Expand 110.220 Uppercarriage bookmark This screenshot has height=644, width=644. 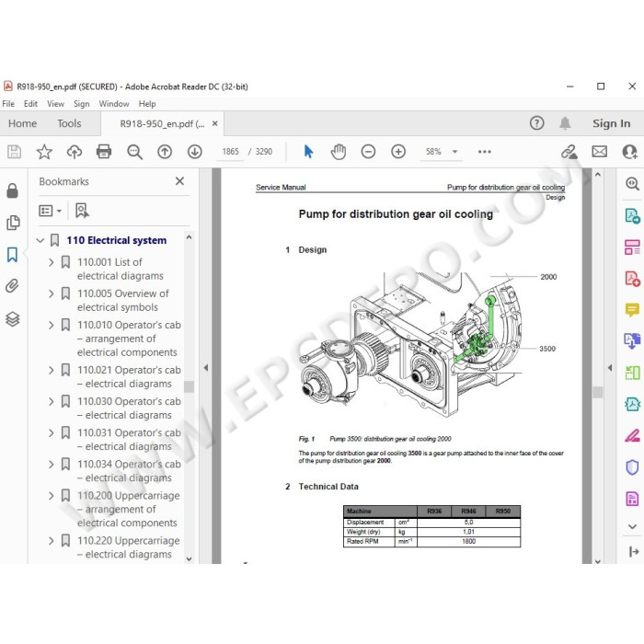[51, 541]
